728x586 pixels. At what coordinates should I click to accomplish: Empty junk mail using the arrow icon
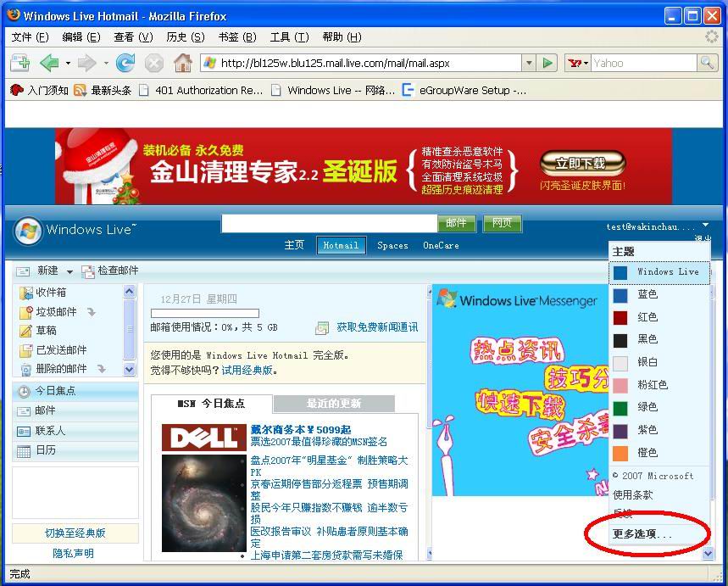point(92,312)
